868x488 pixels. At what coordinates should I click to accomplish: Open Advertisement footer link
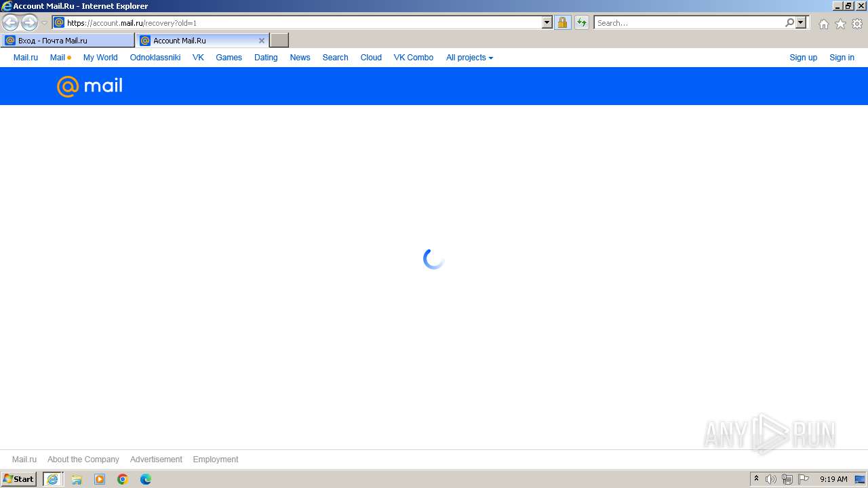coord(156,460)
